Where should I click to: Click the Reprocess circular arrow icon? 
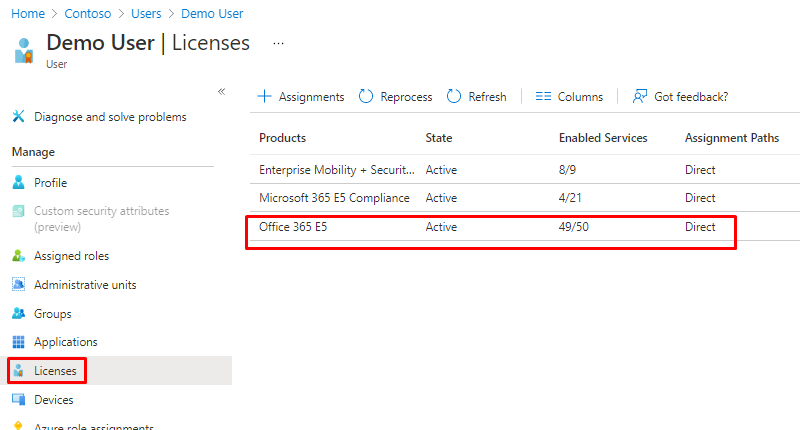366,97
